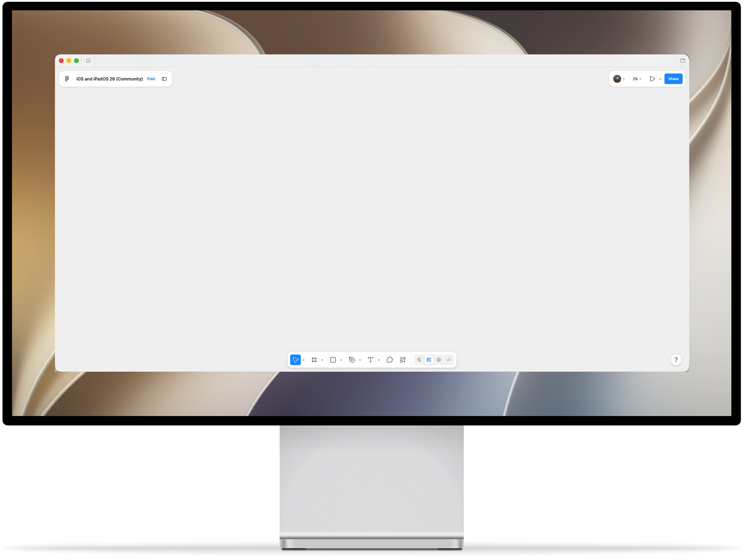Minimize the window with yellow button

[69, 61]
